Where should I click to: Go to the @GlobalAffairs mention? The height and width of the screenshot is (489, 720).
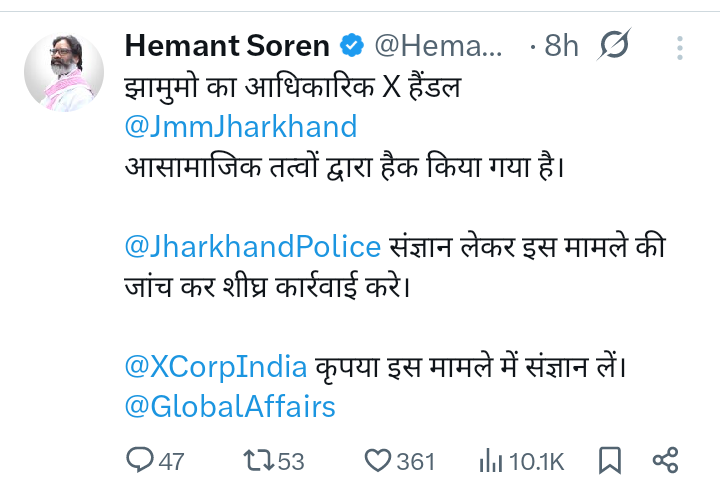click(230, 407)
